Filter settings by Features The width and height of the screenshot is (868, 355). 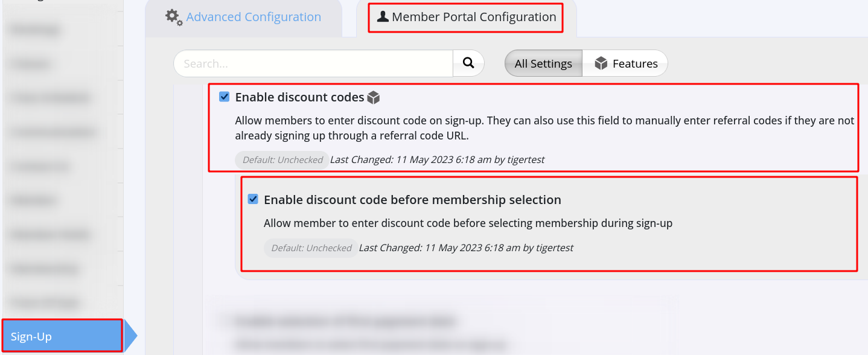point(625,63)
